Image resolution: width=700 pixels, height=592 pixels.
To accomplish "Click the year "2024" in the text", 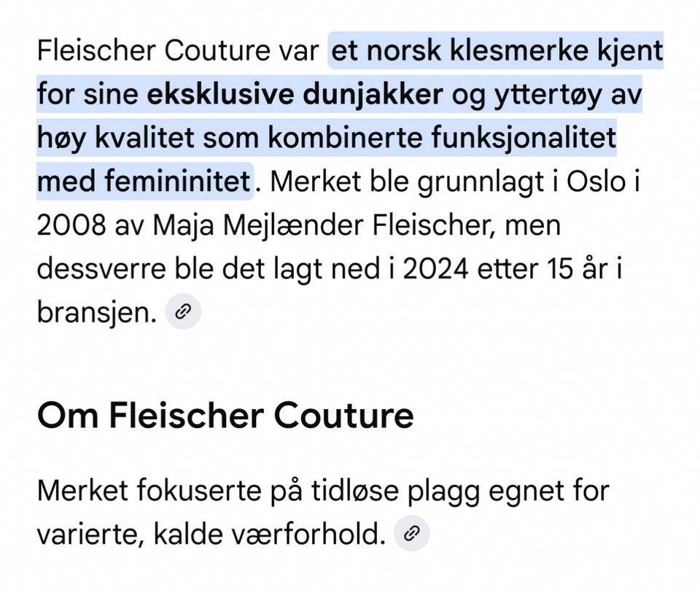I will tap(436, 269).
